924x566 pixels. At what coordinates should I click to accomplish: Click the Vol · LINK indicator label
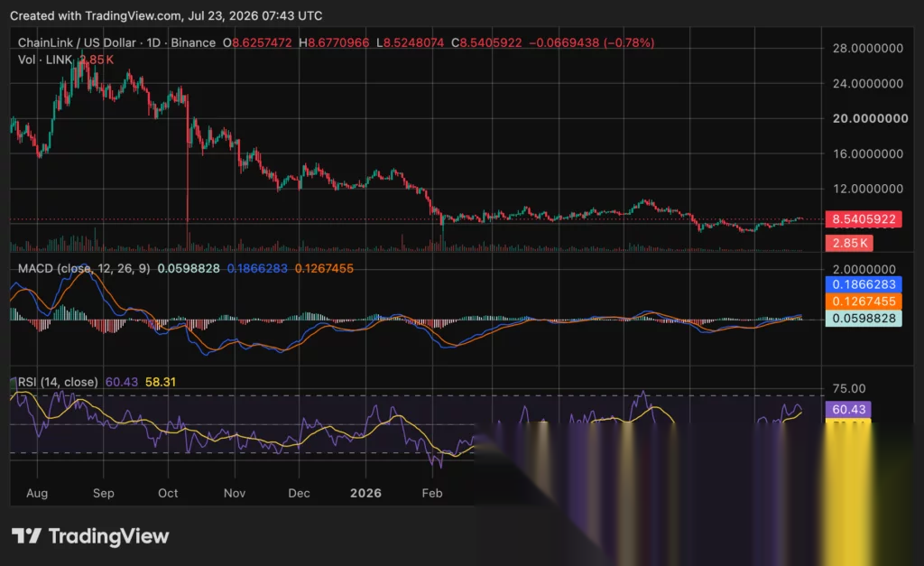click(45, 60)
